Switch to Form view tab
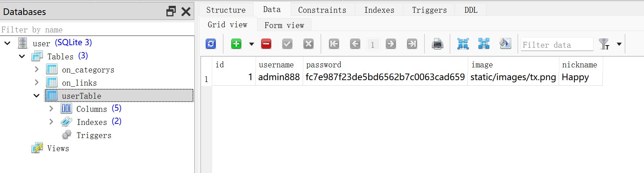 point(284,25)
